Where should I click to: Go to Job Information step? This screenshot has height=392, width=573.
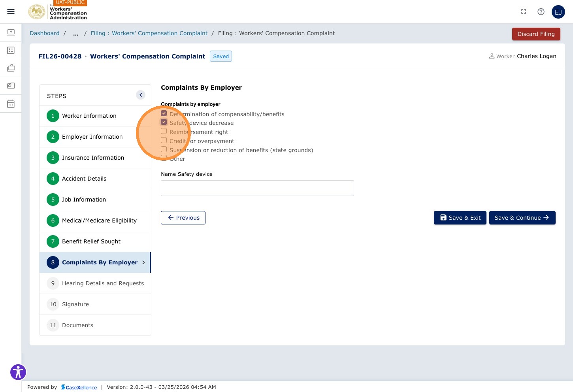point(95,200)
